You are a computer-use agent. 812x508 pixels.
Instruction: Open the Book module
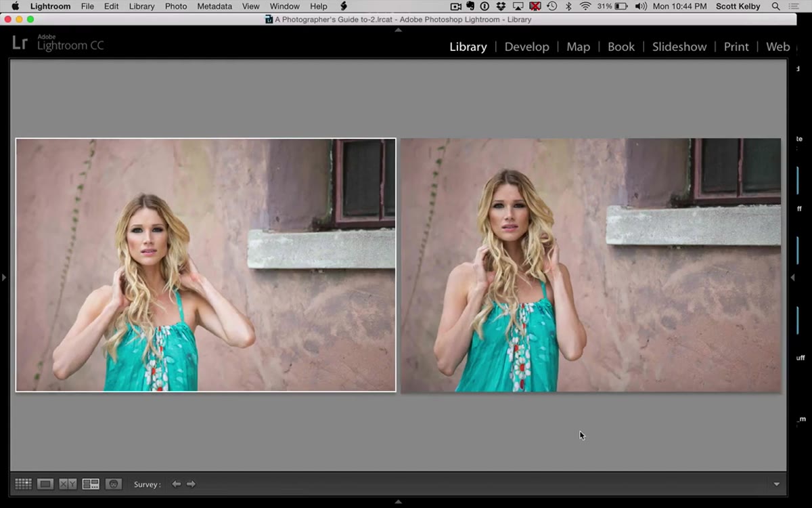(621, 47)
